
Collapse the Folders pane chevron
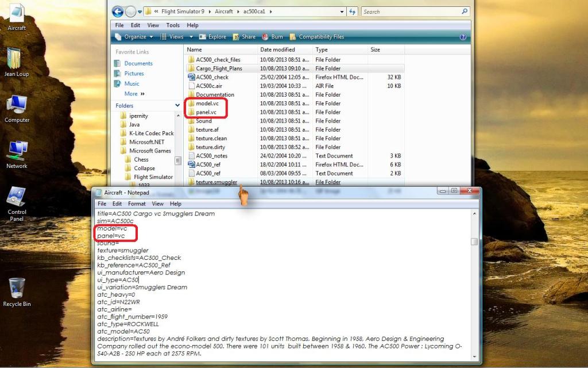tap(177, 106)
